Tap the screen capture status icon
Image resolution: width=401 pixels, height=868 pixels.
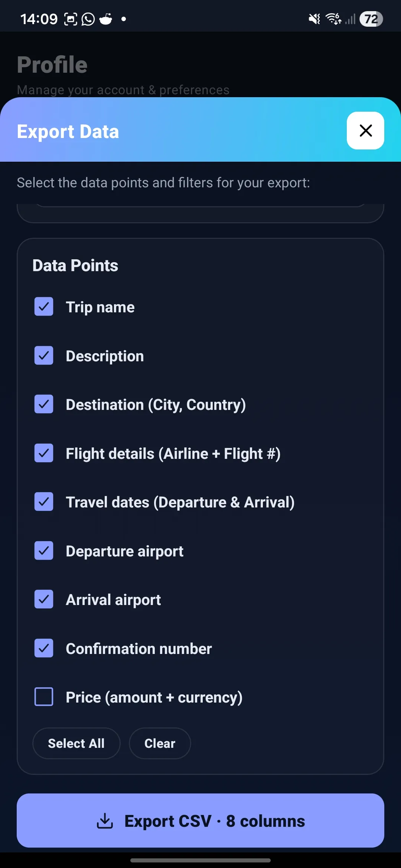tap(71, 19)
